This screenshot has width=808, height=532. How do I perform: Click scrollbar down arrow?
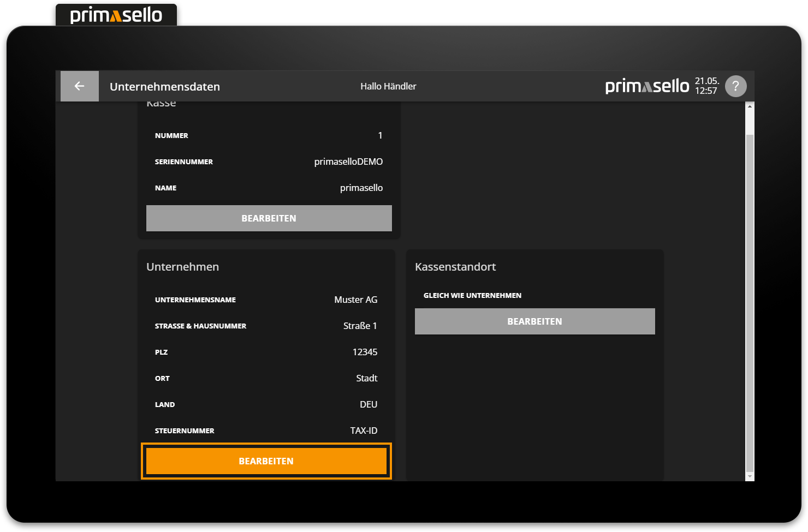[750, 476]
